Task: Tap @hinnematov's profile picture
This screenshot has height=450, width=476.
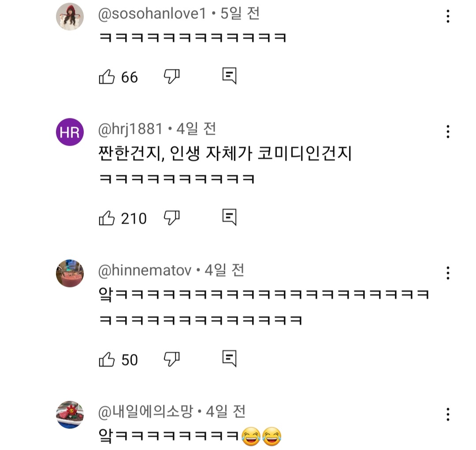Action: (x=70, y=273)
